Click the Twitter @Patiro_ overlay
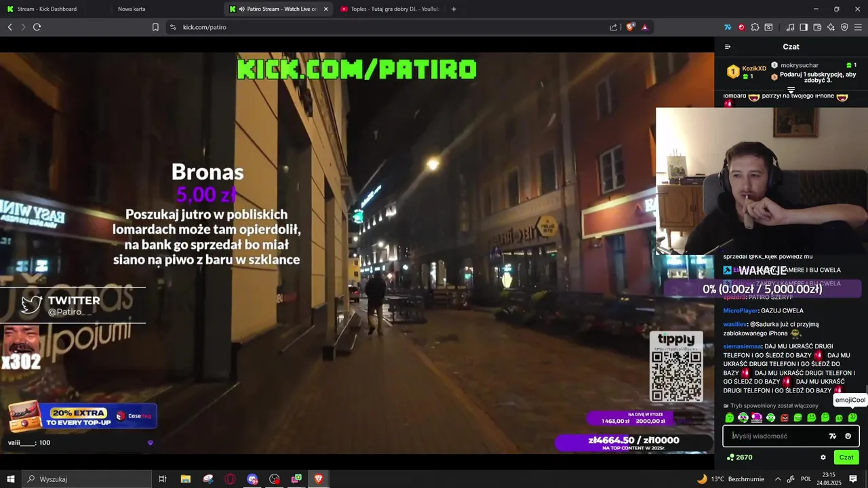Screen dimensions: 868x488 coord(73,305)
